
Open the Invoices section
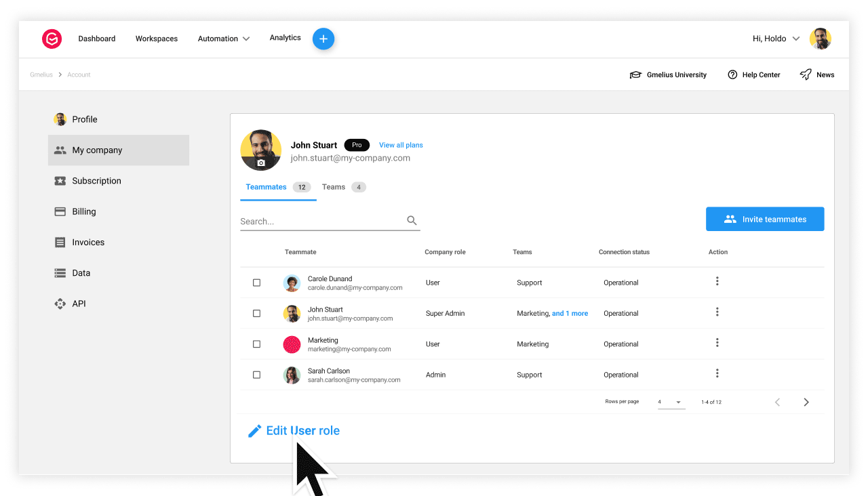coord(87,242)
